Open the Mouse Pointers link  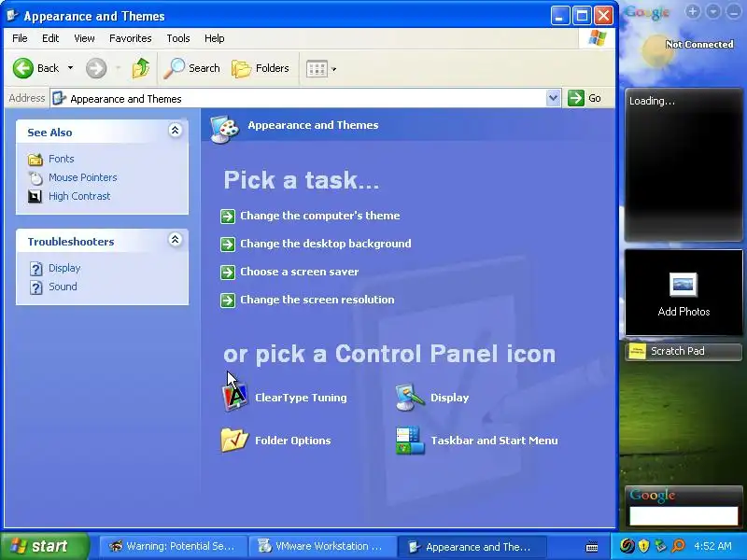click(83, 177)
